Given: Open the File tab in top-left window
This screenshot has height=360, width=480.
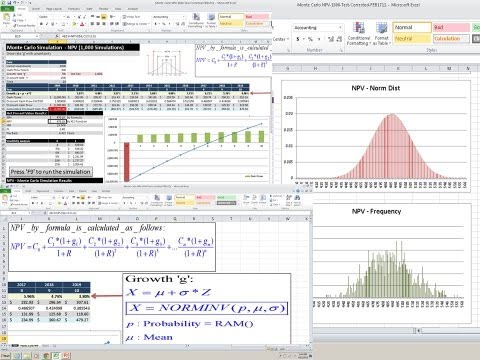Looking at the screenshot, I should point(6,9).
